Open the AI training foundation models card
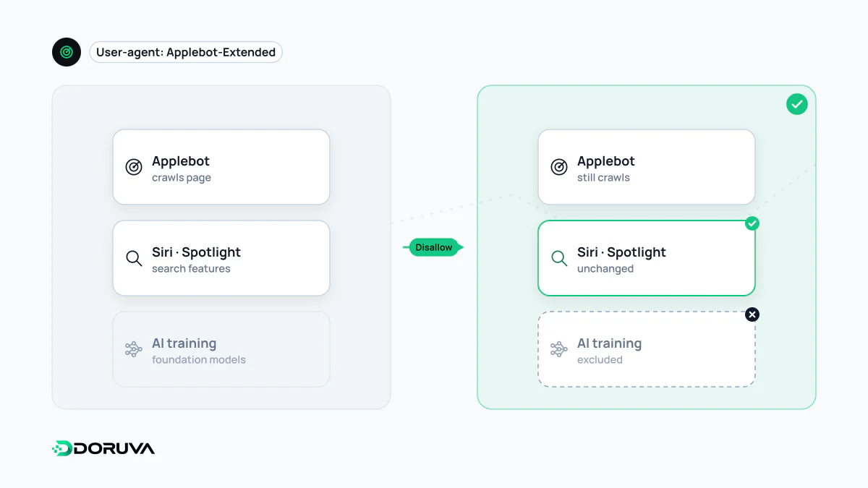Viewport: 868px width, 488px height. pos(221,349)
